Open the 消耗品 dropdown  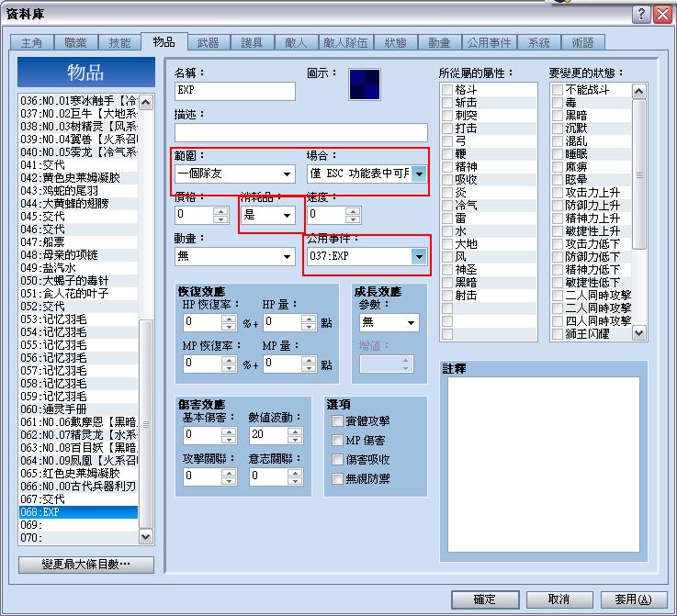pos(268,215)
